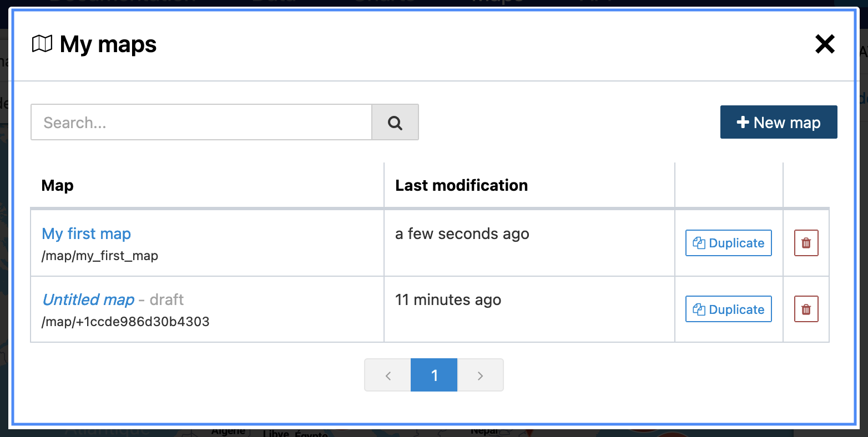Open the Untitled map draft link

click(89, 300)
